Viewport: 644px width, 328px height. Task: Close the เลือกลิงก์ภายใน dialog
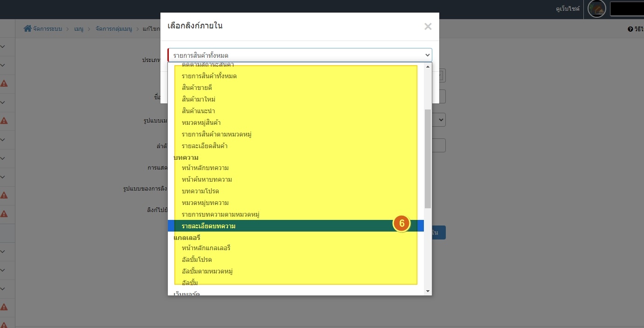coord(428,27)
